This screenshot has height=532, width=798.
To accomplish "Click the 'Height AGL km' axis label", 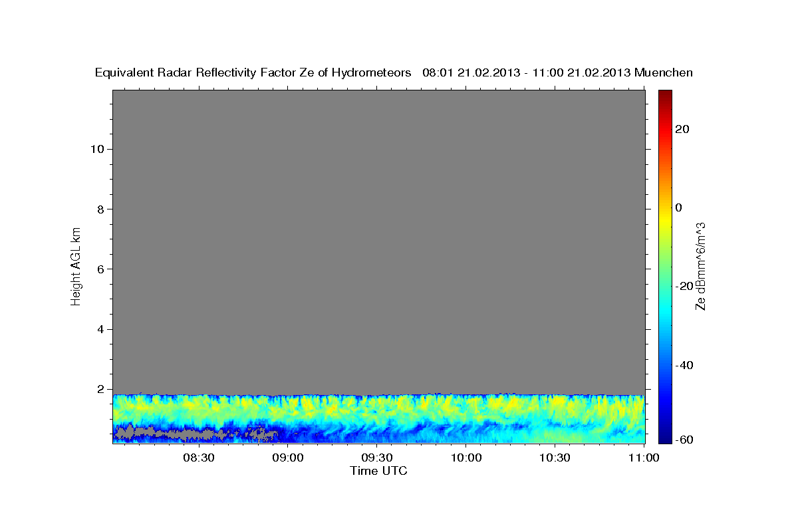I will tap(76, 265).
